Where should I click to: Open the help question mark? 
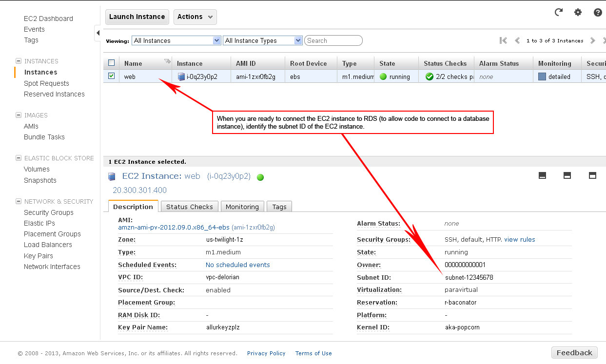(x=598, y=12)
